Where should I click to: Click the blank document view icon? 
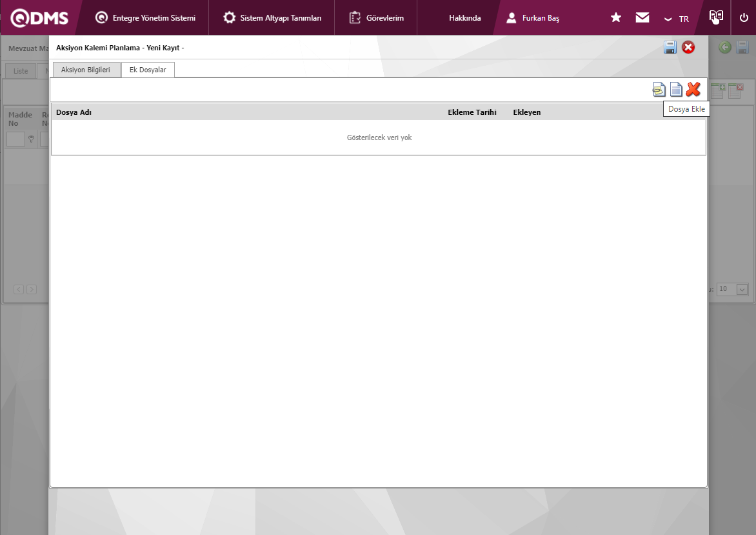pyautogui.click(x=676, y=89)
